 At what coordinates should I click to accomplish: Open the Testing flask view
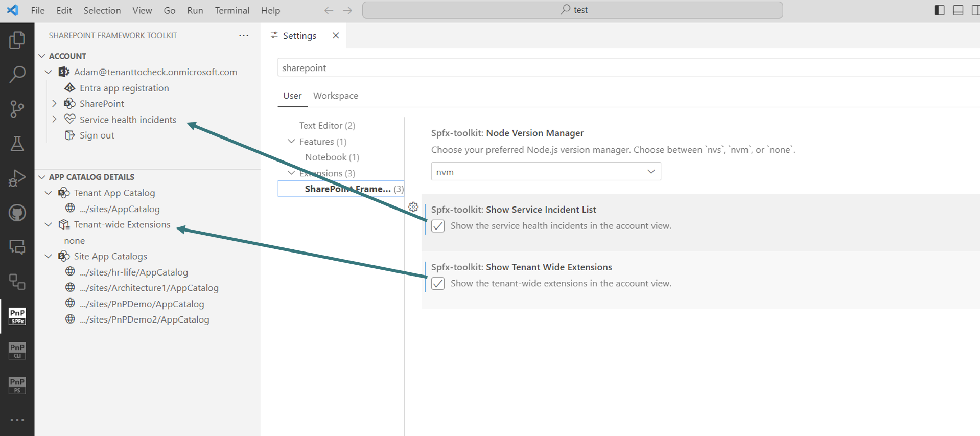coord(17,144)
